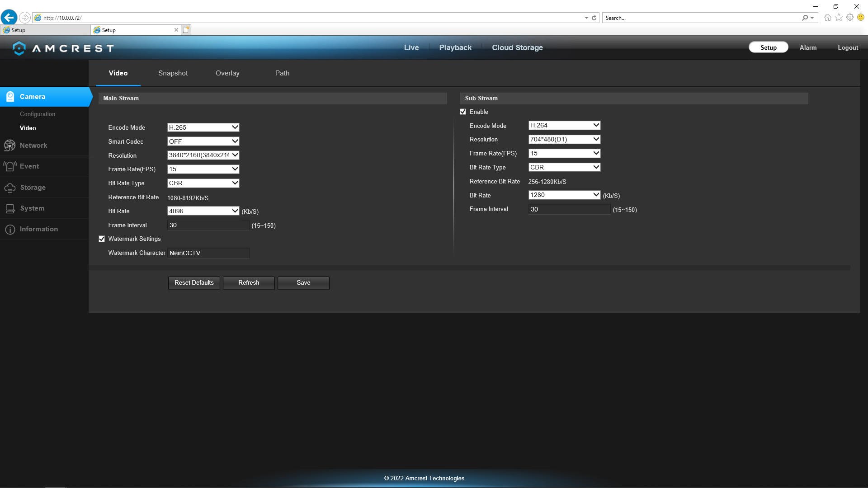Switch to the Overlay tab
The height and width of the screenshot is (488, 868).
click(x=227, y=73)
